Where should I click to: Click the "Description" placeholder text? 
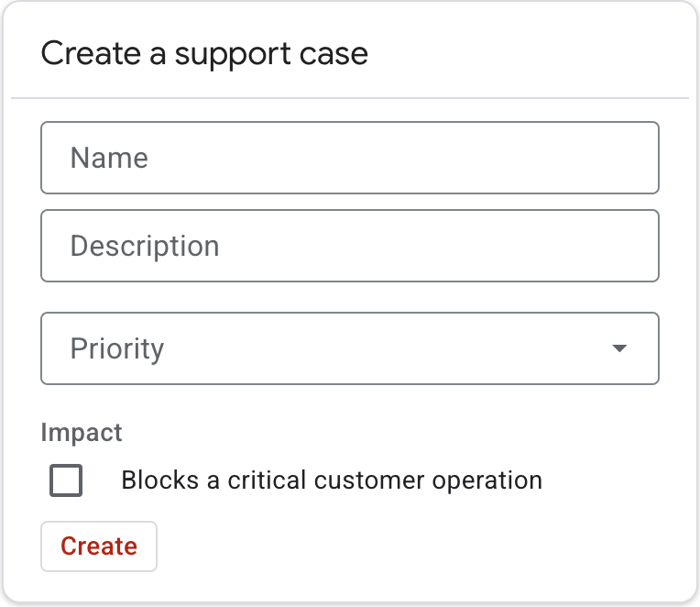145,246
